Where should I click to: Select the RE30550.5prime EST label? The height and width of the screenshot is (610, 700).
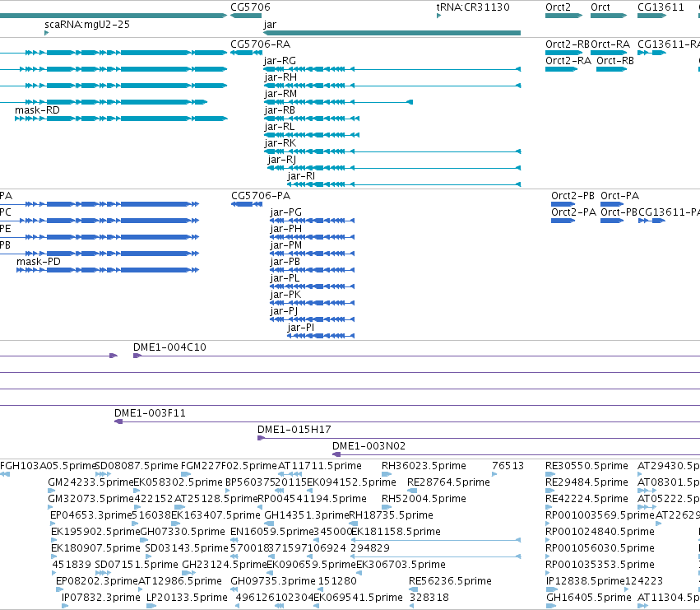(x=586, y=466)
